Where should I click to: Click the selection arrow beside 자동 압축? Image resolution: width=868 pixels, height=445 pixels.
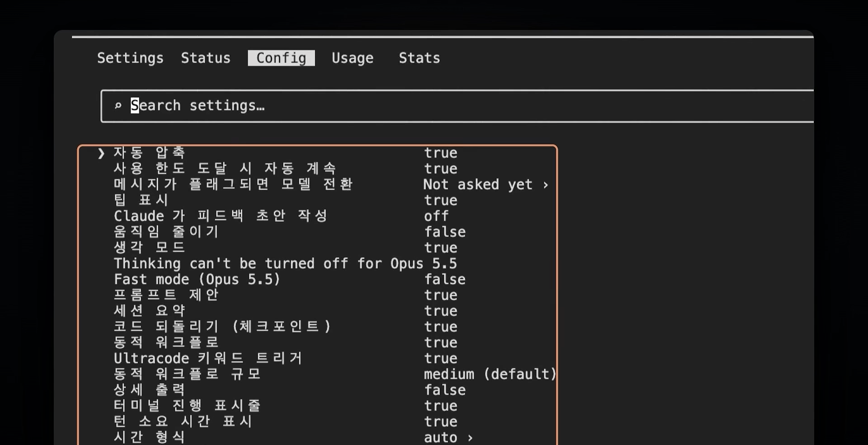pos(101,153)
